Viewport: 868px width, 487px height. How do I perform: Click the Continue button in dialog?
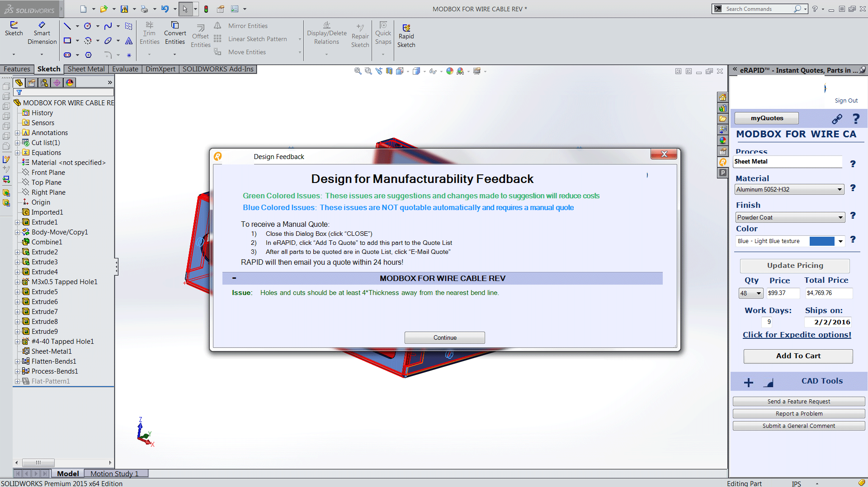point(445,337)
